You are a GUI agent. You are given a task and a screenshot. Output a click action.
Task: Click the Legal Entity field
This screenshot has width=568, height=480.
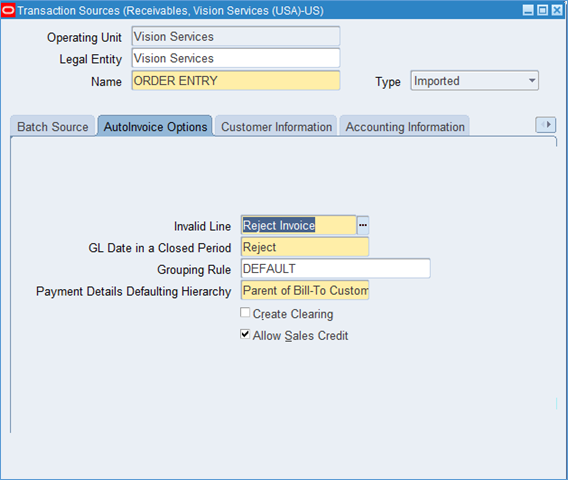tap(236, 58)
